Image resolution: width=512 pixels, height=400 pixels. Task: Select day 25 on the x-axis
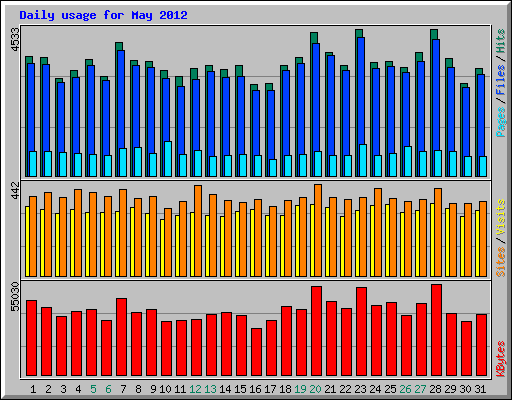coord(390,389)
